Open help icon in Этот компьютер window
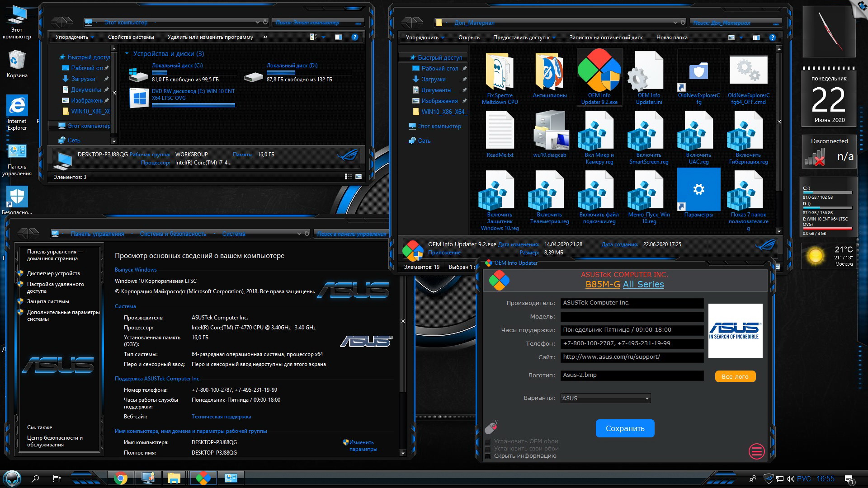868x488 pixels. click(x=355, y=37)
